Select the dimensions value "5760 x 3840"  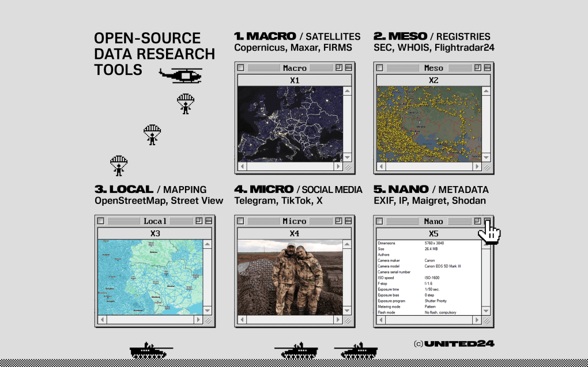pyautogui.click(x=434, y=243)
